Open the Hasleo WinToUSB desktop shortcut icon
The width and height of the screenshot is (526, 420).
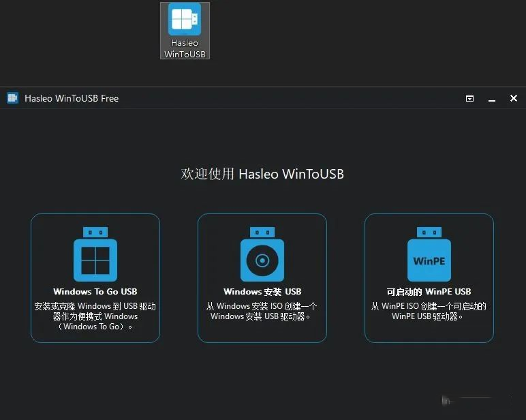(185, 31)
